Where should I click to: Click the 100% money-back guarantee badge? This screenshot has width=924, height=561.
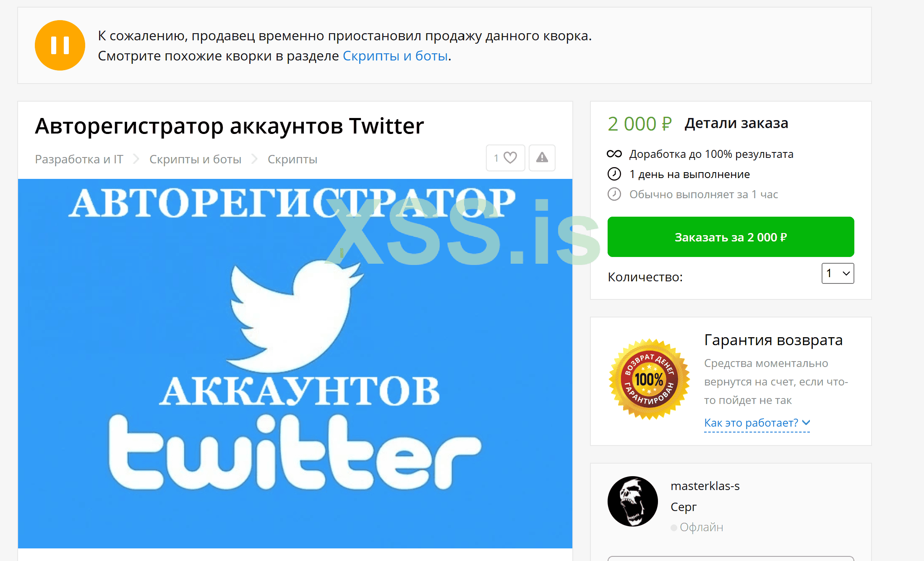(x=649, y=379)
